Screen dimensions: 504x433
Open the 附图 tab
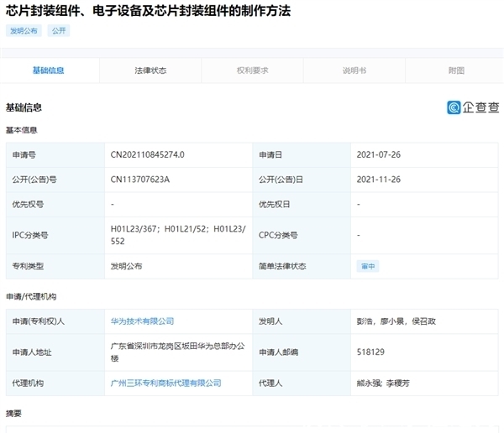coord(456,70)
